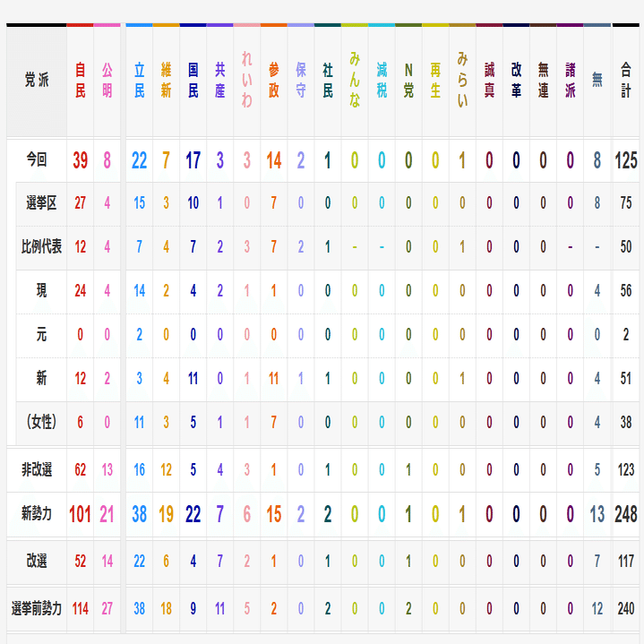Select the 国民 column header
644x644 pixels.
pyautogui.click(x=193, y=80)
